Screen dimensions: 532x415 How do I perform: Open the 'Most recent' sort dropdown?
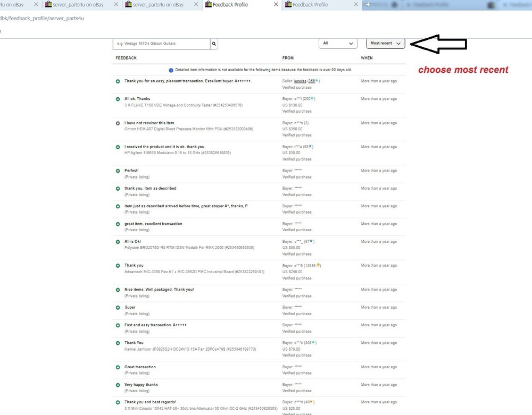coord(385,44)
